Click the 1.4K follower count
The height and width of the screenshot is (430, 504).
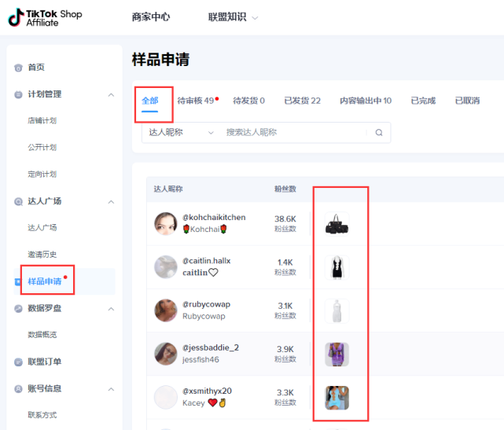click(285, 263)
